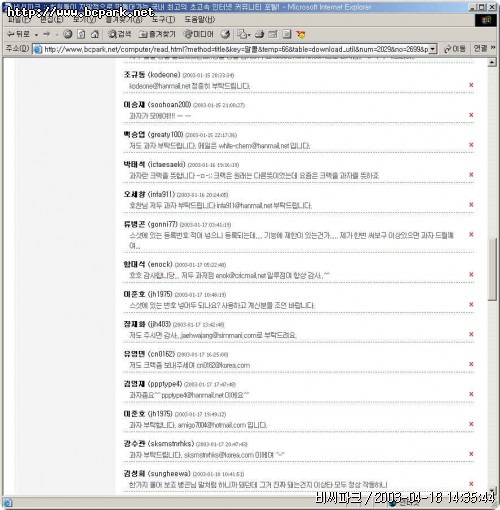The width and height of the screenshot is (500, 510).
Task: Click the author name with ID enock
Action: click(x=148, y=264)
